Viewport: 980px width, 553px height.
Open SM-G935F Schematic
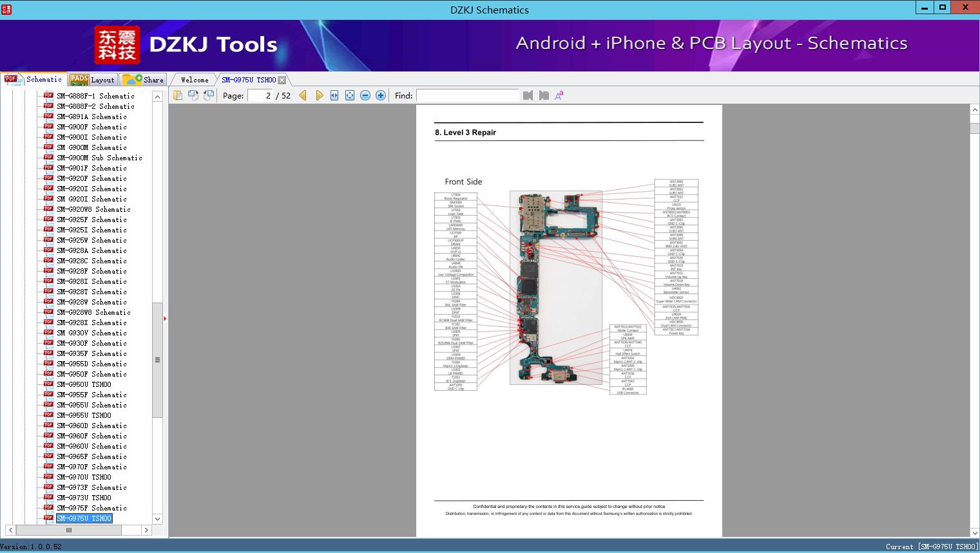91,353
